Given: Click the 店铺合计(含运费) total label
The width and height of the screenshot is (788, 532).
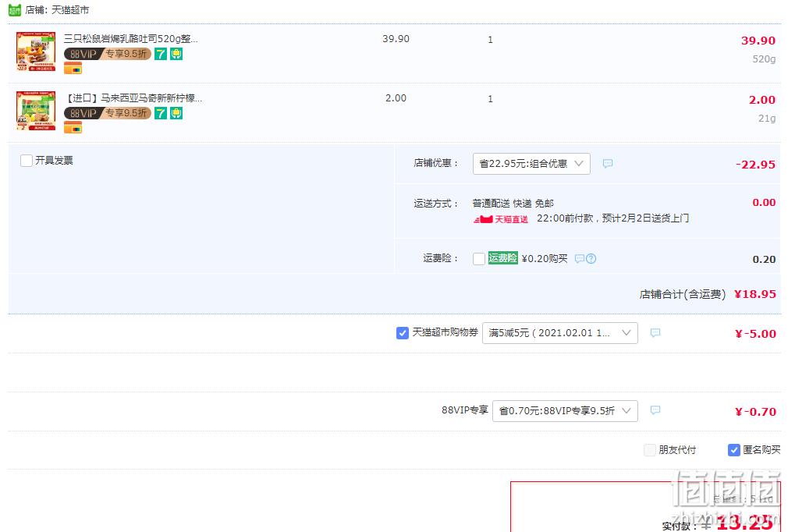Looking at the screenshot, I should 683,294.
